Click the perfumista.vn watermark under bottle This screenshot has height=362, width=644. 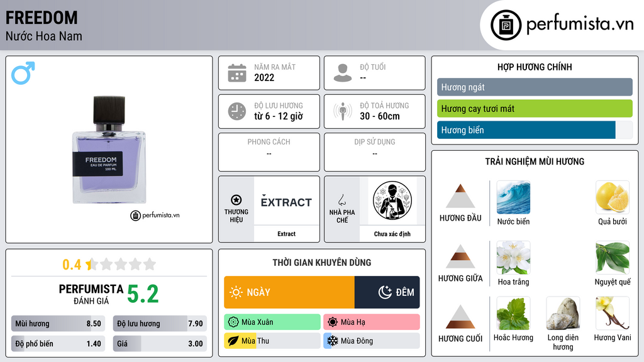tap(155, 215)
